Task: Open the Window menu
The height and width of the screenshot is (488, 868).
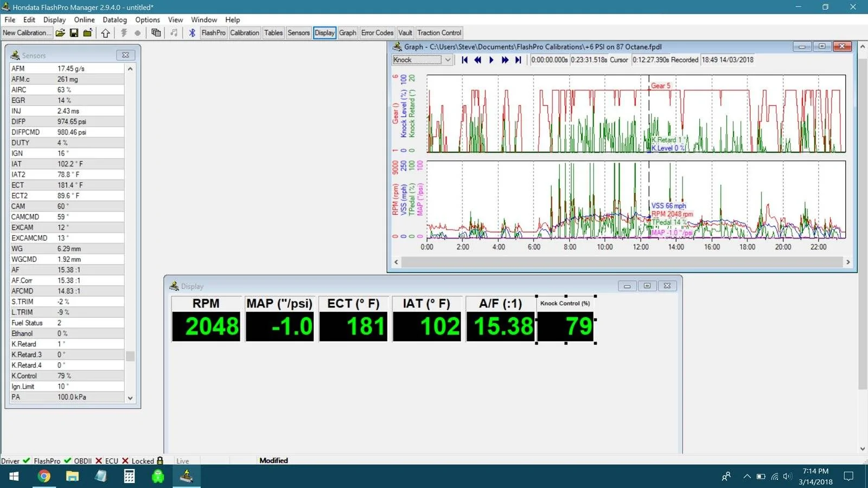Action: [x=204, y=20]
